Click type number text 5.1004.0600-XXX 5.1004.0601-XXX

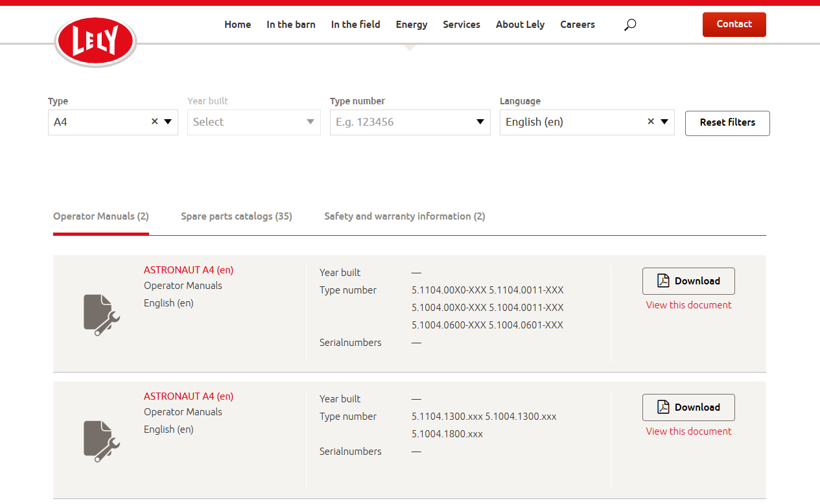(487, 325)
